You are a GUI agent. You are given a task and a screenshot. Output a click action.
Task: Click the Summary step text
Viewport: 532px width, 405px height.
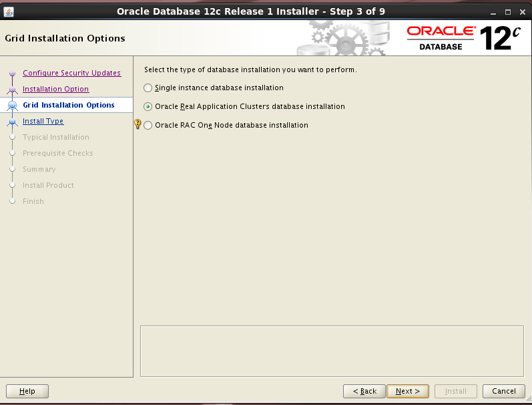coord(39,169)
